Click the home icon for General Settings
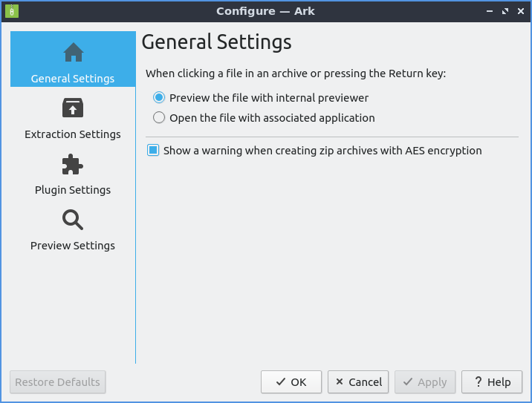The image size is (532, 403). (73, 53)
